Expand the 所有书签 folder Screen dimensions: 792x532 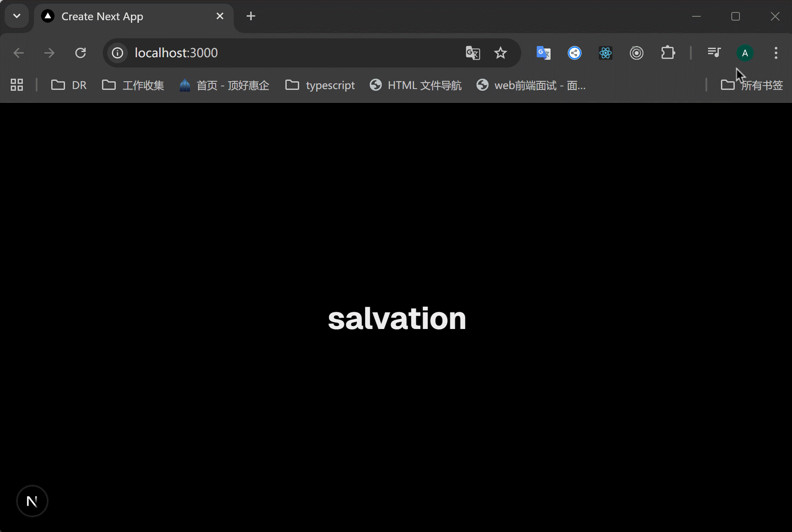coord(752,85)
